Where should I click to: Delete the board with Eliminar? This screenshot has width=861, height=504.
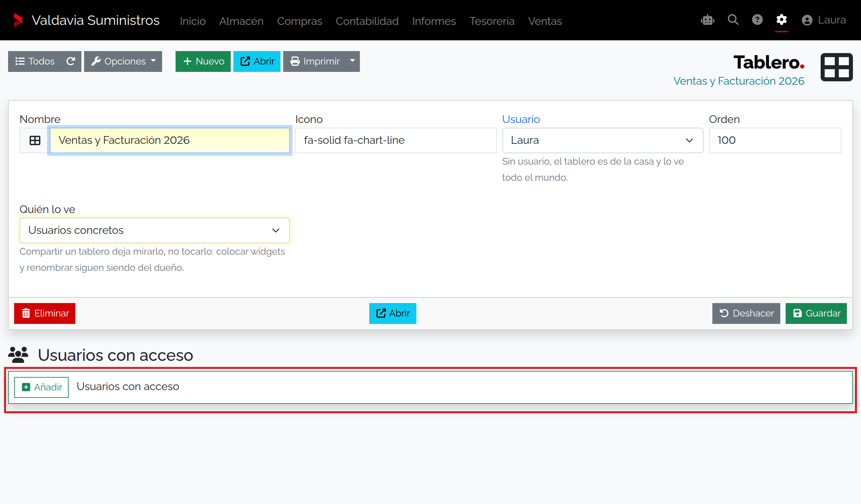point(45,313)
